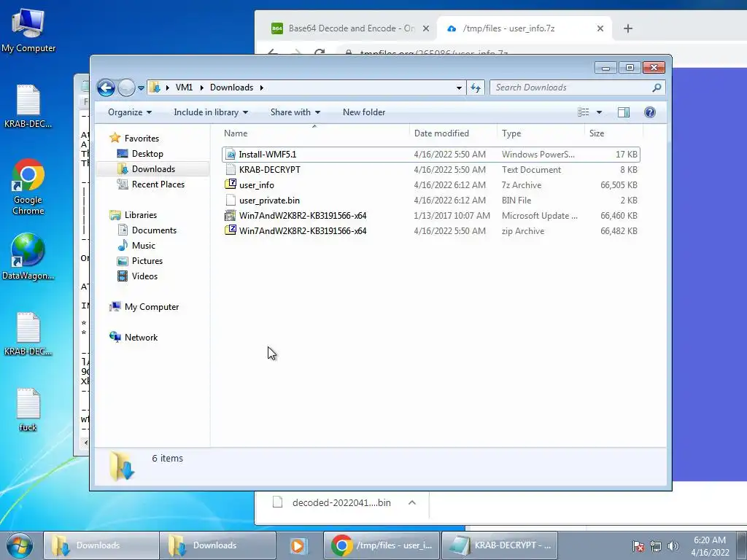Viewport: 747px width, 560px height.
Task: Sort files by Size column
Action: tap(614, 133)
